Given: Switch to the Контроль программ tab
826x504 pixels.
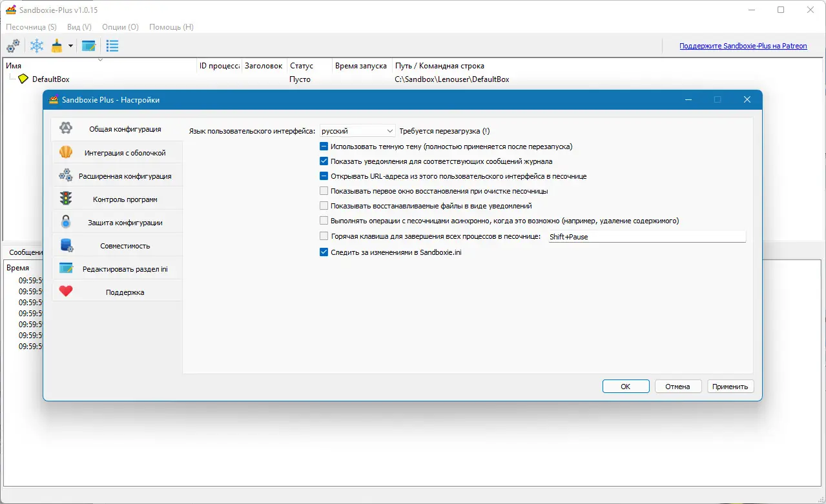Looking at the screenshot, I should [117, 199].
